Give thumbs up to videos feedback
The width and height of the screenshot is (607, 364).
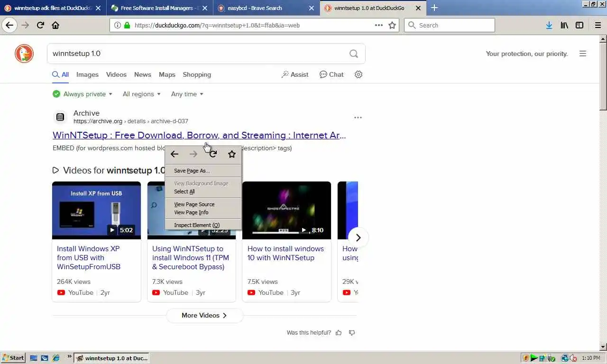(x=339, y=333)
